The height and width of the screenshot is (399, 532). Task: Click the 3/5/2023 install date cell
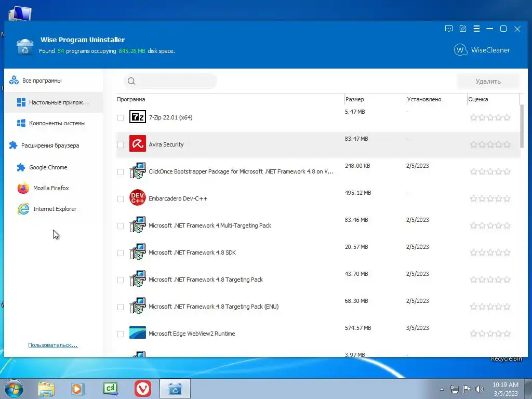pos(417,328)
